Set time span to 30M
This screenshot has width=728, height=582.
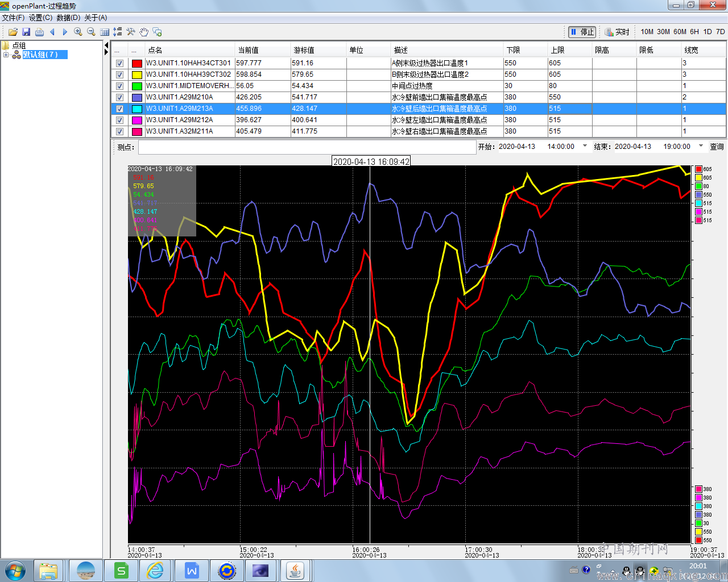pyautogui.click(x=663, y=32)
